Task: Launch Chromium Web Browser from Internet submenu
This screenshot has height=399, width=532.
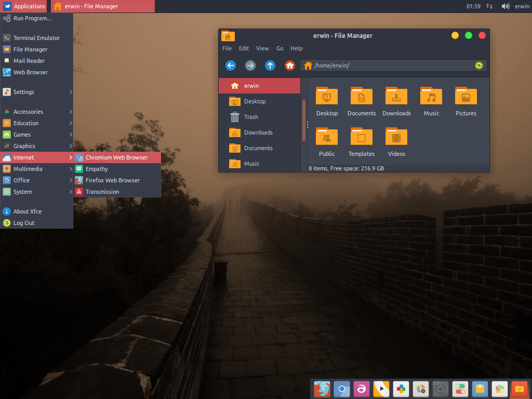Action: pos(117,157)
